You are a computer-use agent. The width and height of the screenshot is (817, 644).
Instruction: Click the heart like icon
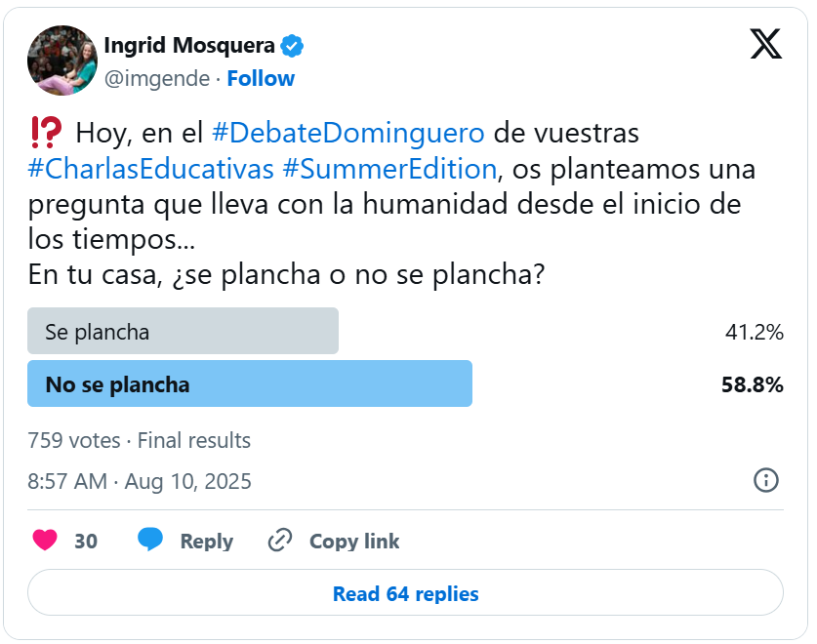[45, 540]
